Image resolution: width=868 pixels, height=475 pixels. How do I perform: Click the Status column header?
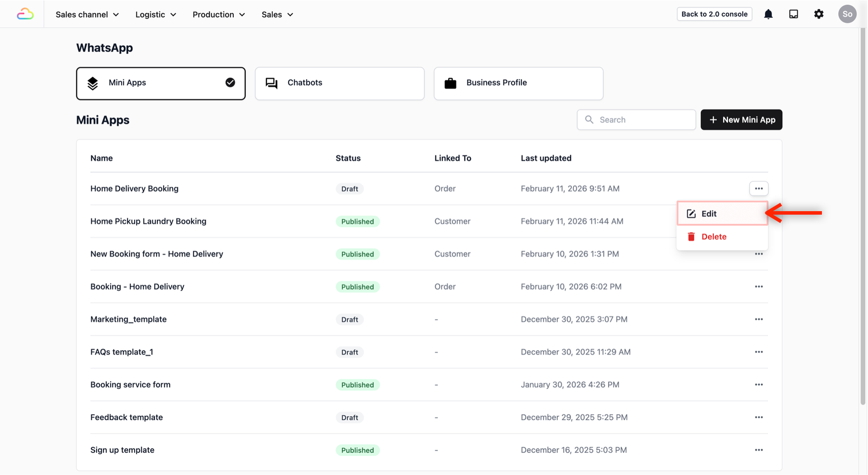coord(348,158)
